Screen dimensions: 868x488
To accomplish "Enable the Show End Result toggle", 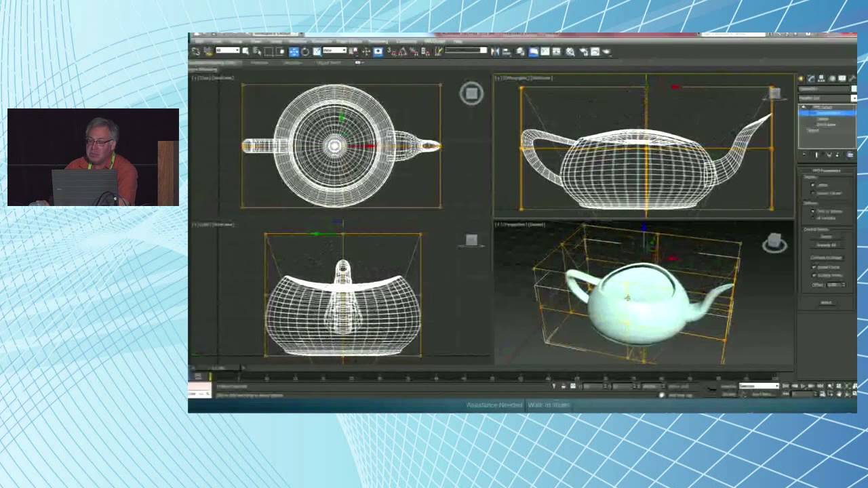I will click(816, 155).
